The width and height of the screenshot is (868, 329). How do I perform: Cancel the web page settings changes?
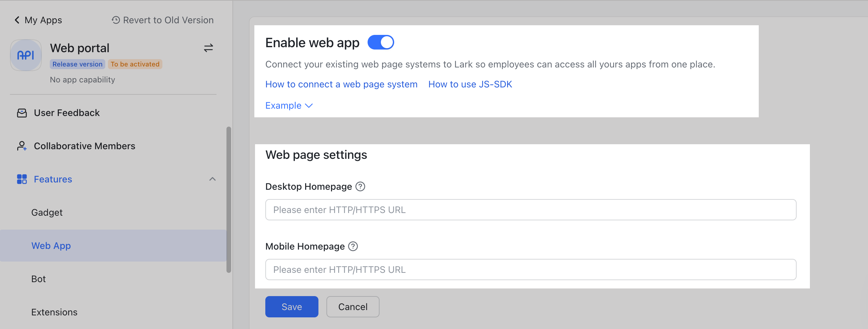click(x=352, y=306)
